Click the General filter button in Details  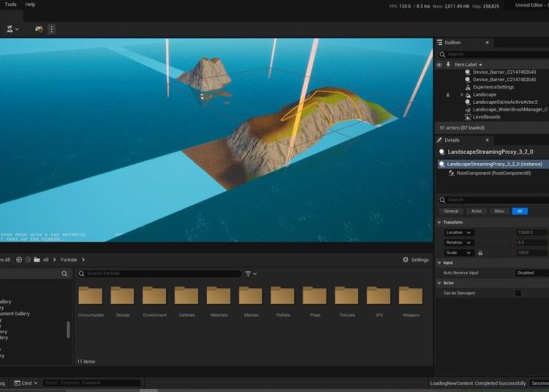click(451, 211)
